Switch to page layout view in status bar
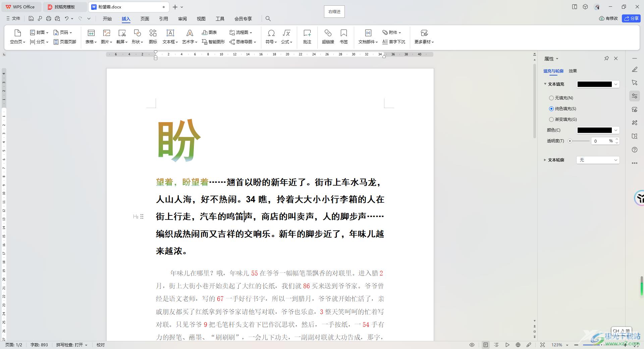This screenshot has width=644, height=349. [x=486, y=345]
